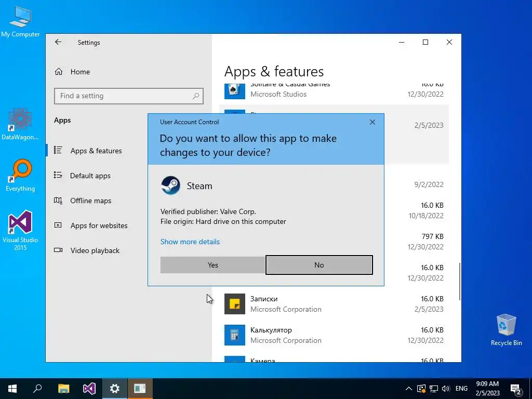Viewport: 532px width, 399px height.
Task: Open File Explorer from taskbar
Action: coord(63,389)
